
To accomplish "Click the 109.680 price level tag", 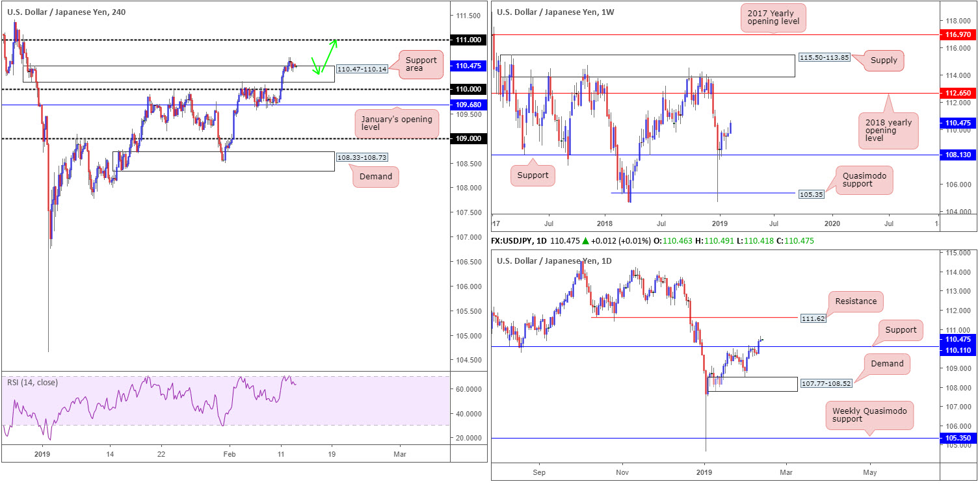I will point(468,105).
